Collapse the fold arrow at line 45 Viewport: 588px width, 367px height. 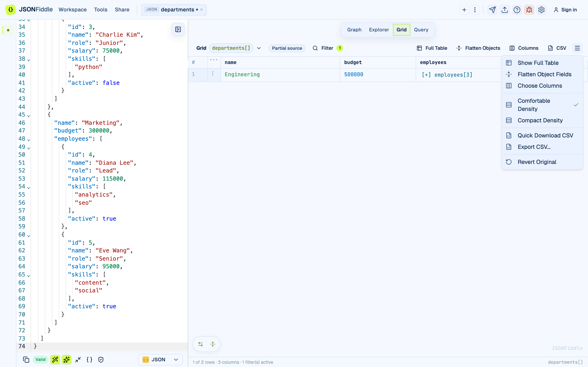coord(29,116)
